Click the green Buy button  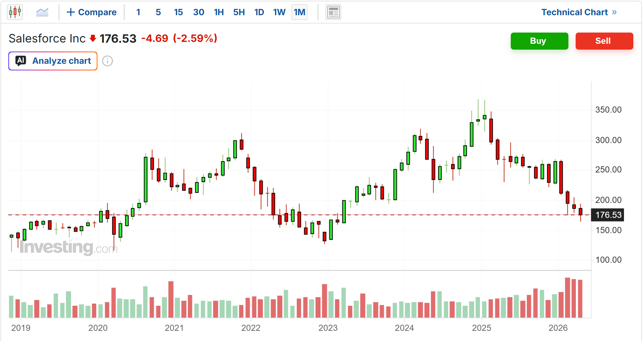click(x=539, y=41)
